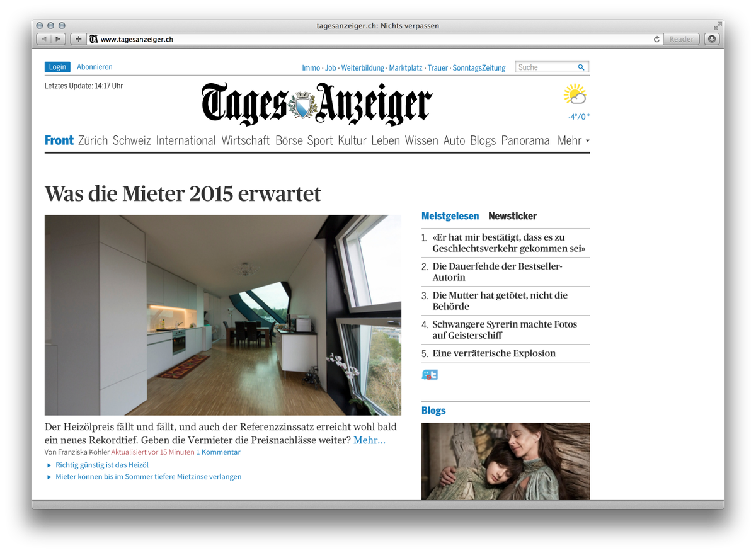Open a new tab with the plus icon
756x553 pixels.
[77, 38]
